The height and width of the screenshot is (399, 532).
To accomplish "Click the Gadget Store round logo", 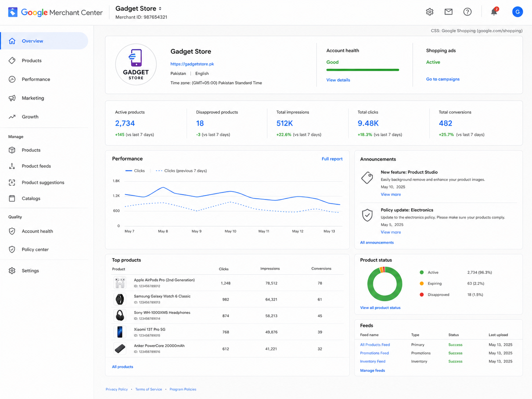I will coord(136,65).
